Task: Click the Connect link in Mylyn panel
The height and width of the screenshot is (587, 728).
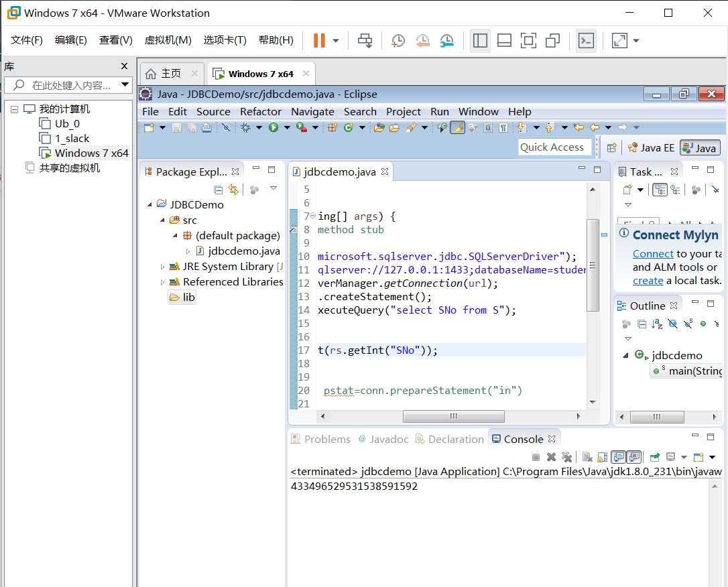Action: (x=653, y=254)
